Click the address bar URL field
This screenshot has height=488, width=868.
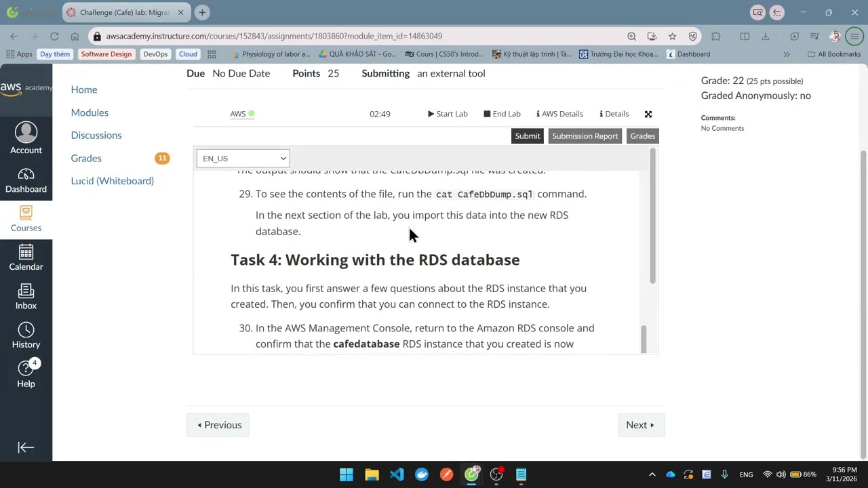[359, 36]
